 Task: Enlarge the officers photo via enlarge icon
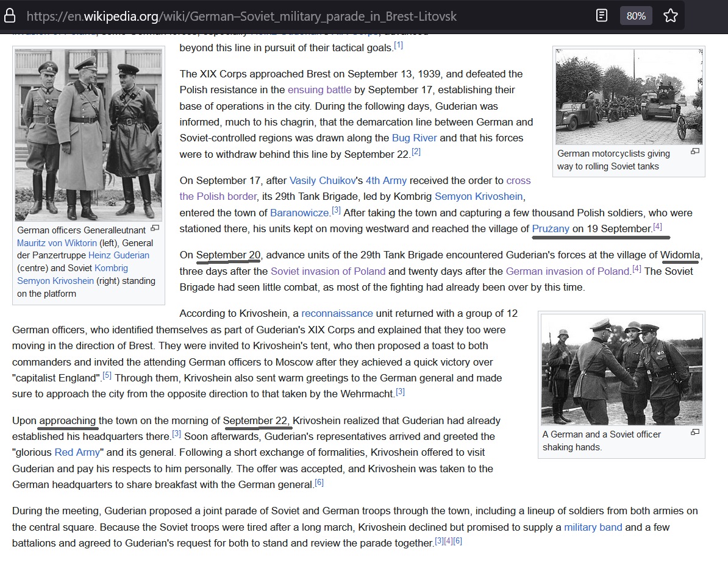[x=155, y=228]
